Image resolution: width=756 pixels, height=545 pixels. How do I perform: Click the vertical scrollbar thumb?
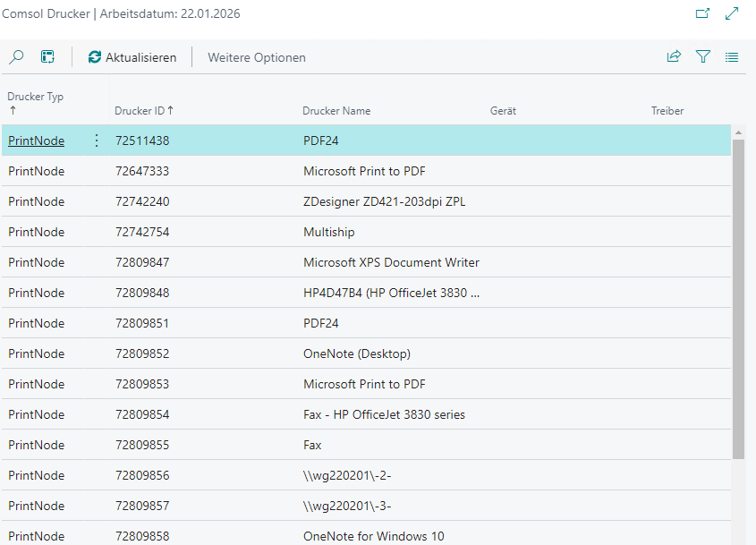click(738, 299)
